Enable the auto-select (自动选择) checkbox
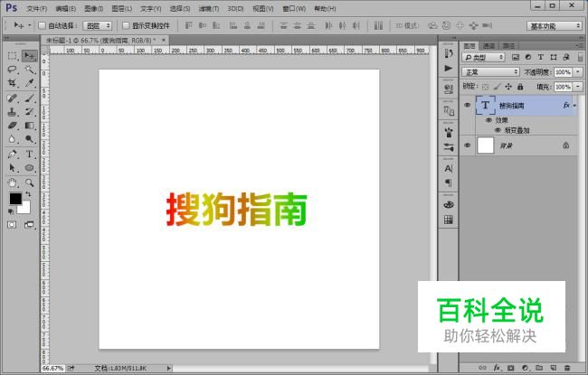Image resolution: width=588 pixels, height=375 pixels. click(x=42, y=25)
